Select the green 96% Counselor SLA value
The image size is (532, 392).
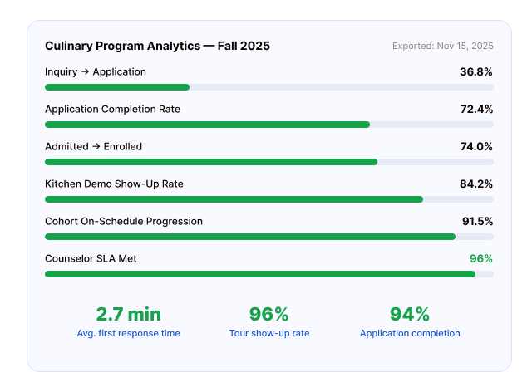(x=481, y=259)
